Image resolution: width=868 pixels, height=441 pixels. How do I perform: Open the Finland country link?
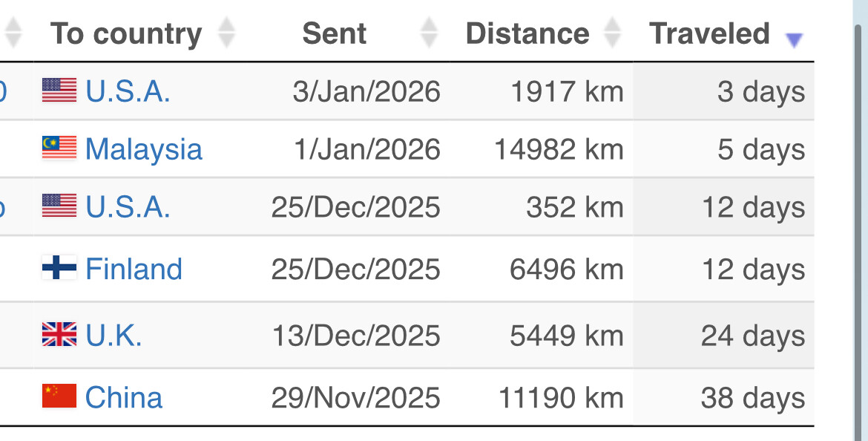pyautogui.click(x=134, y=269)
